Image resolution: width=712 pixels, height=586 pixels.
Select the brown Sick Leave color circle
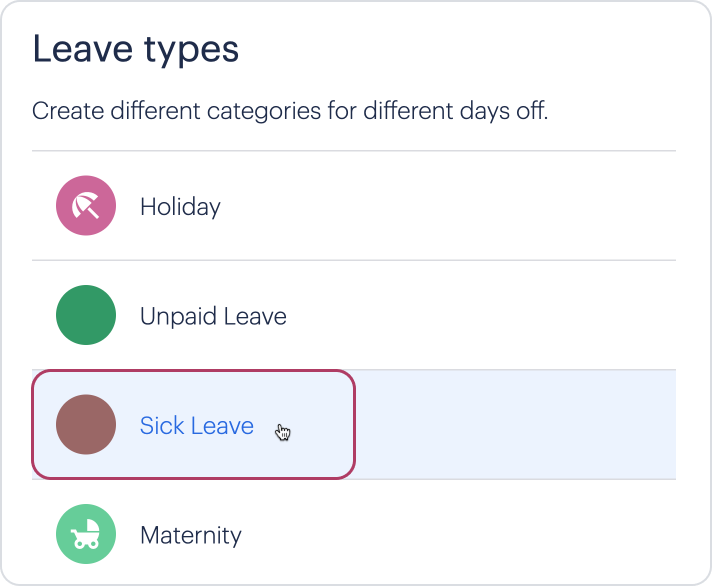86,424
